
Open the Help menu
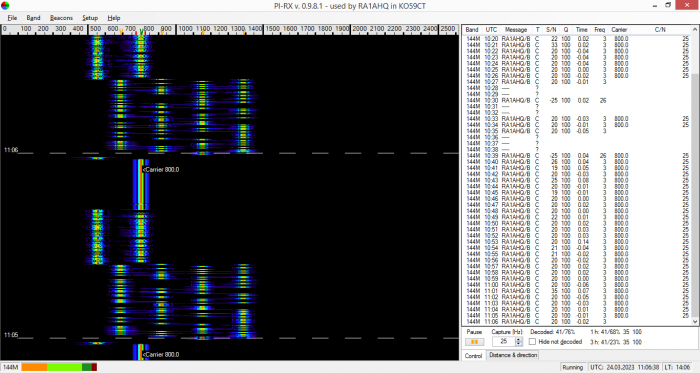(114, 18)
